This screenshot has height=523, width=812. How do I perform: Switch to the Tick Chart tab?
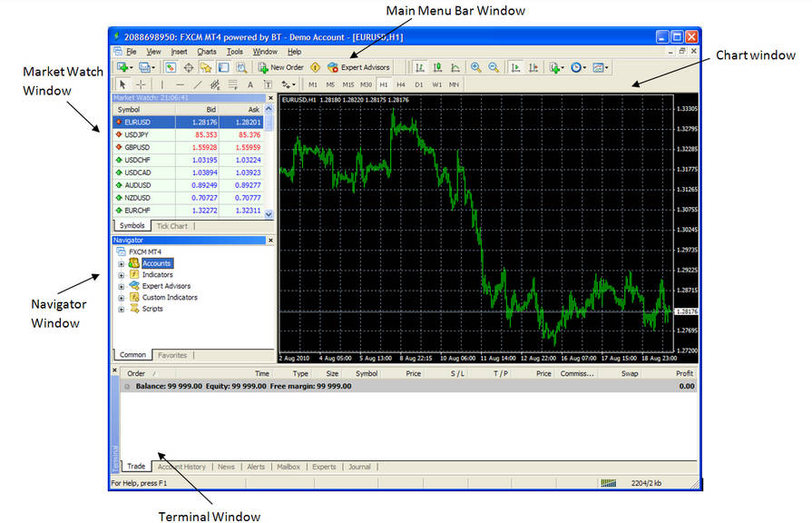[x=172, y=226]
